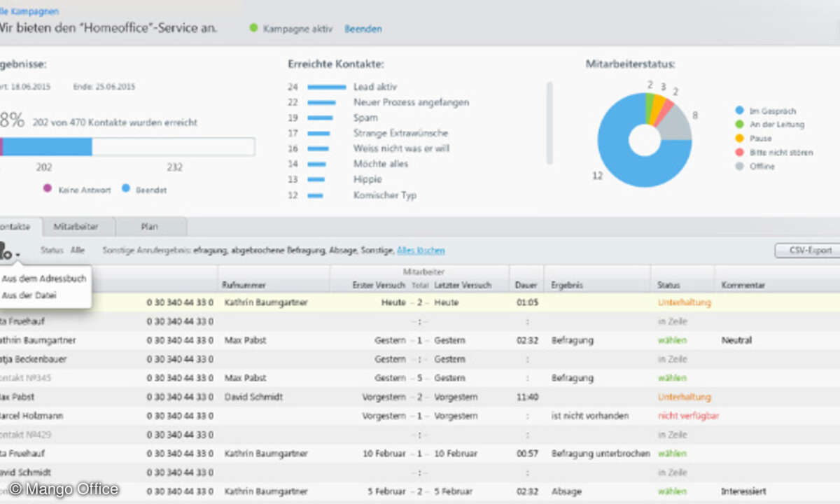Click 'Beenden' to end the campaign
The image size is (840, 504).
click(363, 29)
